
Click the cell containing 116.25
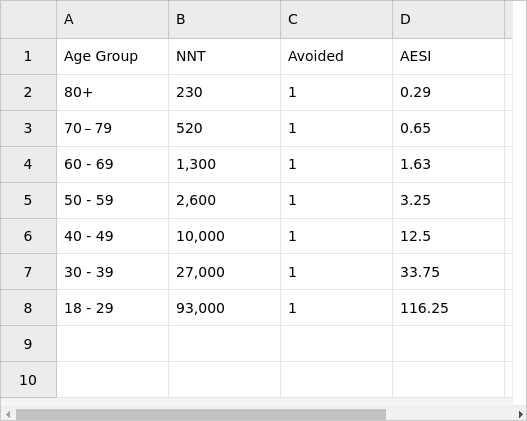(448, 308)
